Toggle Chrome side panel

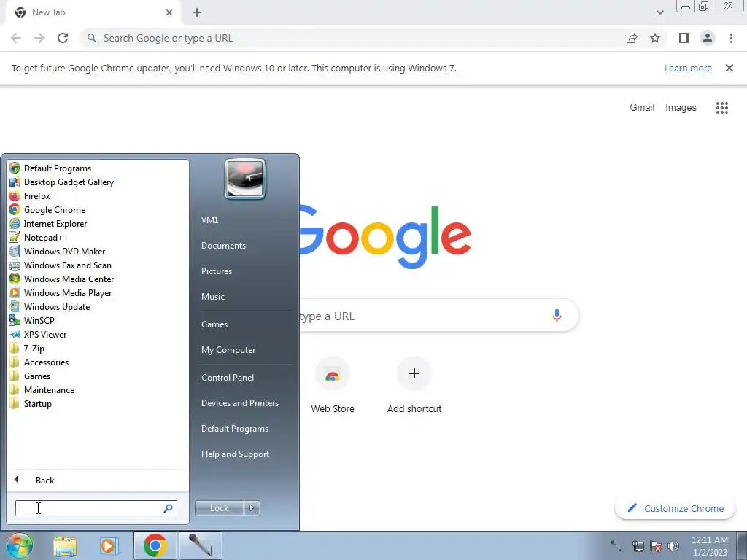click(684, 38)
